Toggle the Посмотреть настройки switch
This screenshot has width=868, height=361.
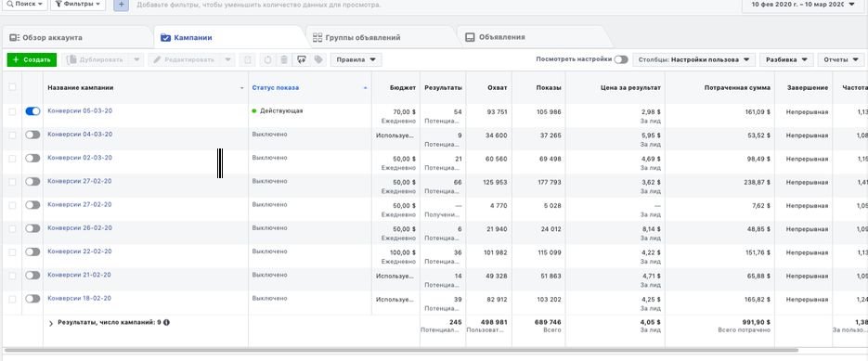tap(620, 59)
